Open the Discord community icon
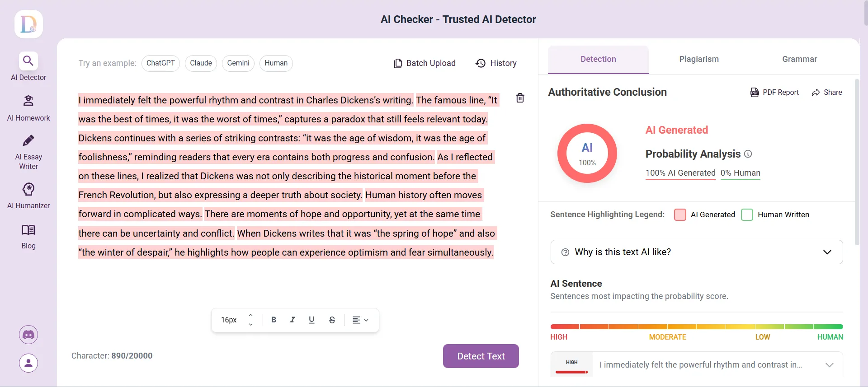 [x=28, y=335]
